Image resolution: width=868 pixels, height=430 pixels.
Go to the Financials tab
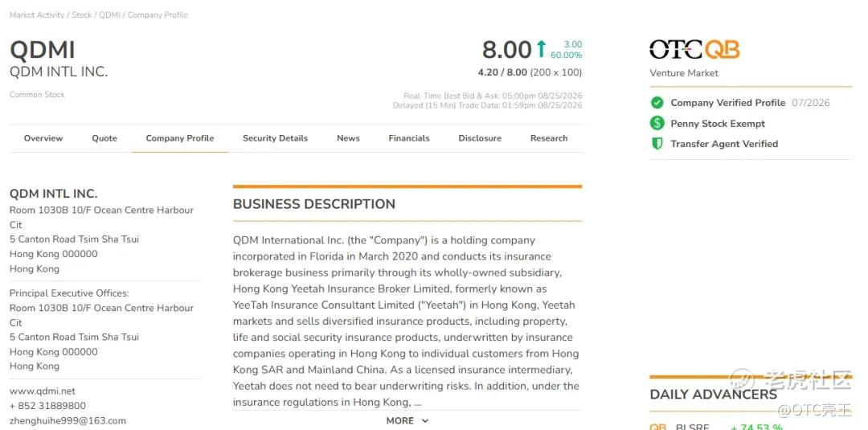tap(409, 138)
